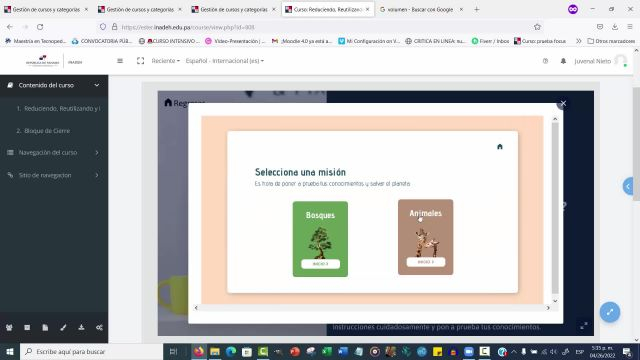Screen dimensions: 640x360
Task: Click the settings gears icon in sidebar footer
Action: [x=99, y=327]
